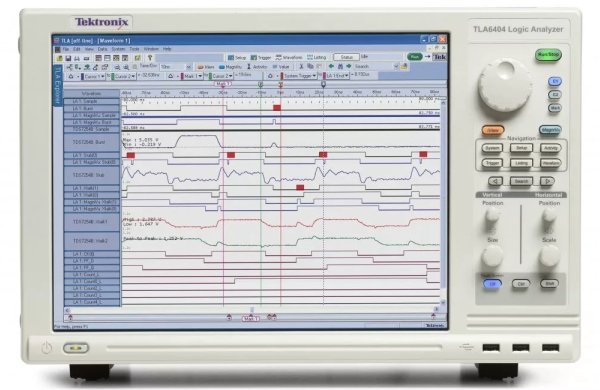This screenshot has width=600, height=390.
Task: Click the C2 hardware button
Action: click(555, 95)
